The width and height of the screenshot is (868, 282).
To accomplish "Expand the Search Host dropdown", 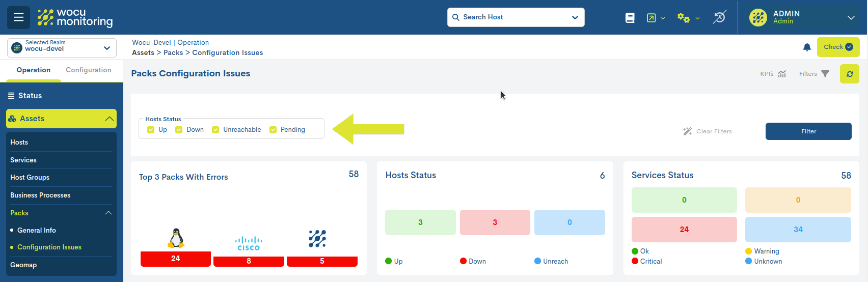I will 575,17.
